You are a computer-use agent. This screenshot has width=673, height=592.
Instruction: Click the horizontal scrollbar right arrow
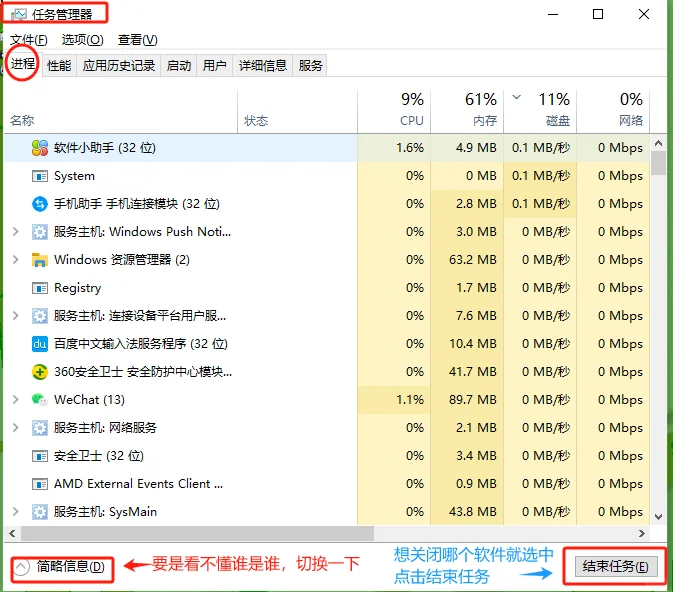point(642,534)
